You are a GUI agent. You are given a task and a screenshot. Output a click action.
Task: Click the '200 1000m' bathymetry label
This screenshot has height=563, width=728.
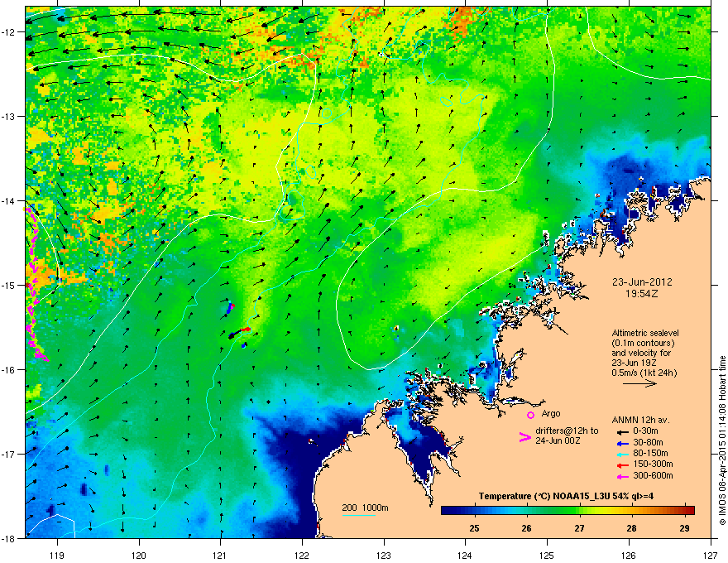click(x=365, y=508)
